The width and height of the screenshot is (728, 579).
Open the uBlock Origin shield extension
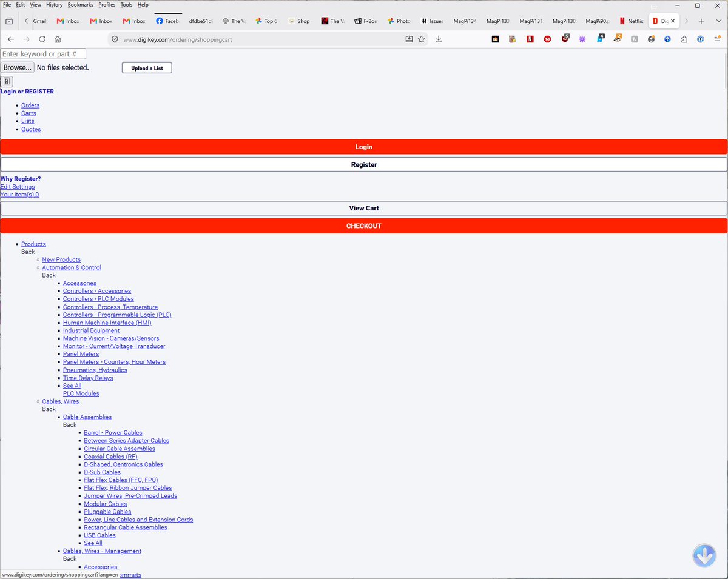565,39
